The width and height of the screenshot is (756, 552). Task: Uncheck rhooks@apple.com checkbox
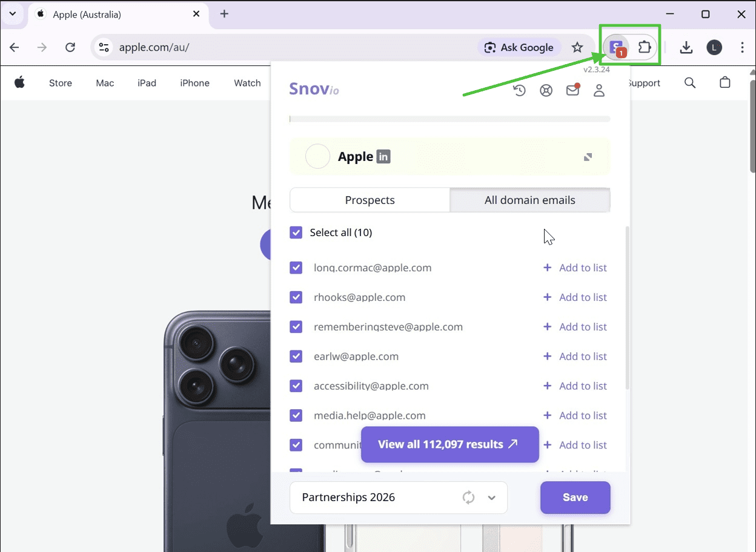(296, 297)
